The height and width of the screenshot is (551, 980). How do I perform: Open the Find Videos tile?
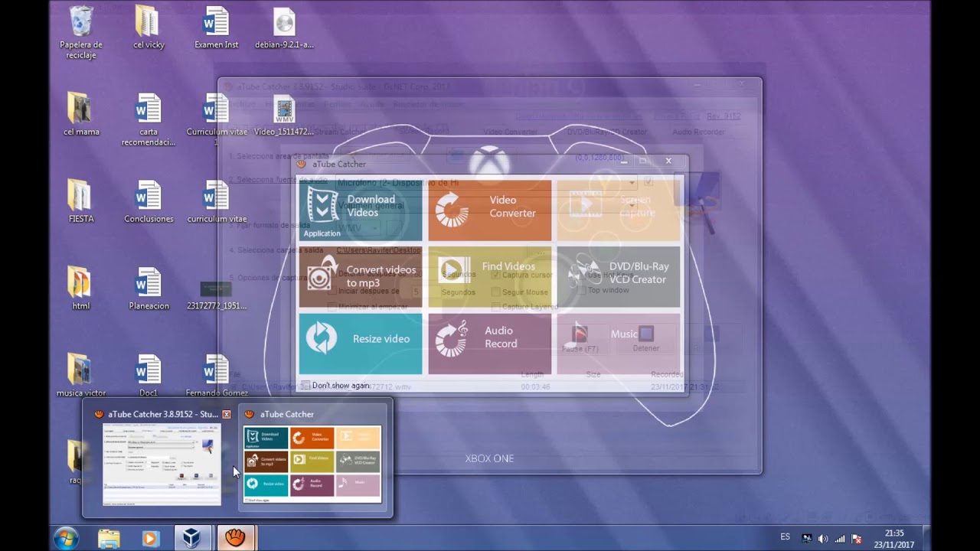489,276
